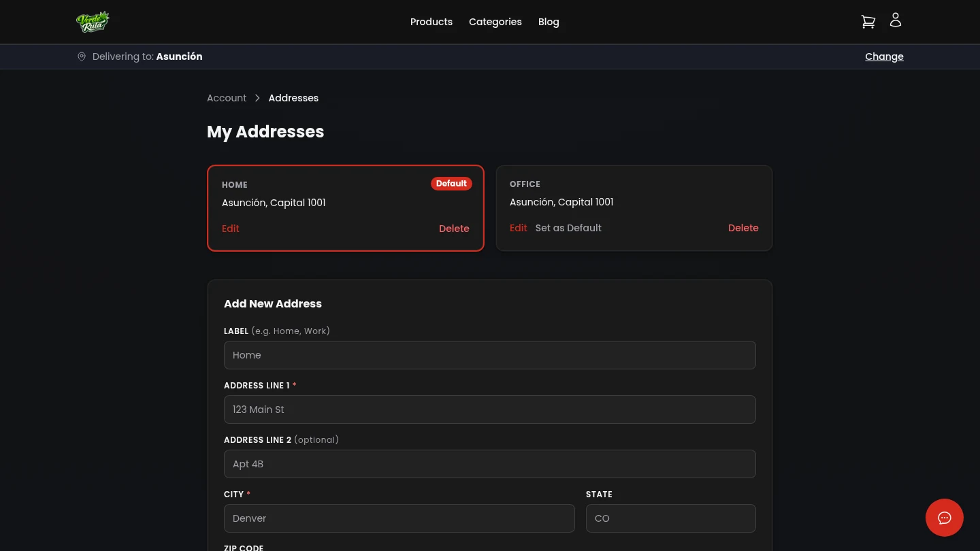Open the chat support bubble
The height and width of the screenshot is (551, 980).
[x=945, y=518]
